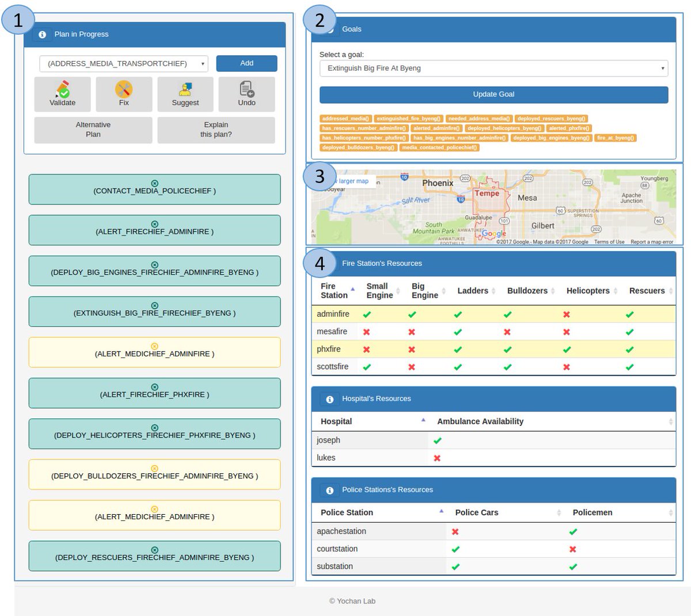The image size is (691, 616).
Task: Click the addressed_media() goal tag
Action: 345,119
